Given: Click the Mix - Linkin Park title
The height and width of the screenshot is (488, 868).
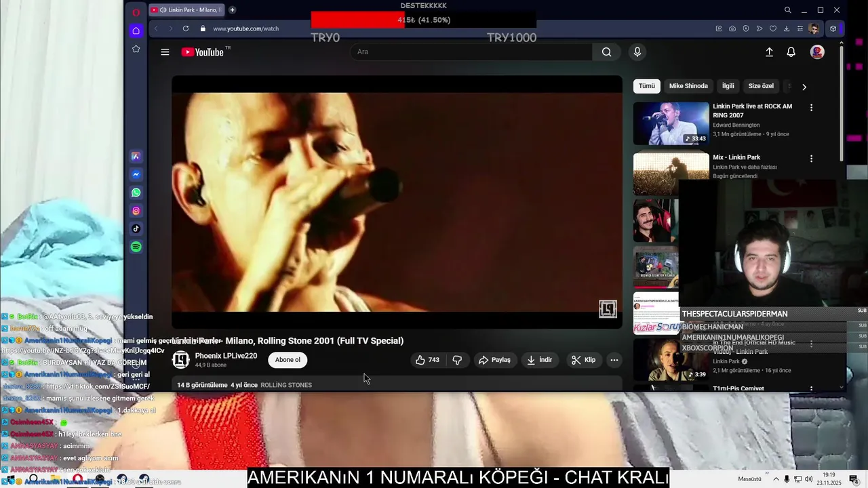Looking at the screenshot, I should [736, 157].
